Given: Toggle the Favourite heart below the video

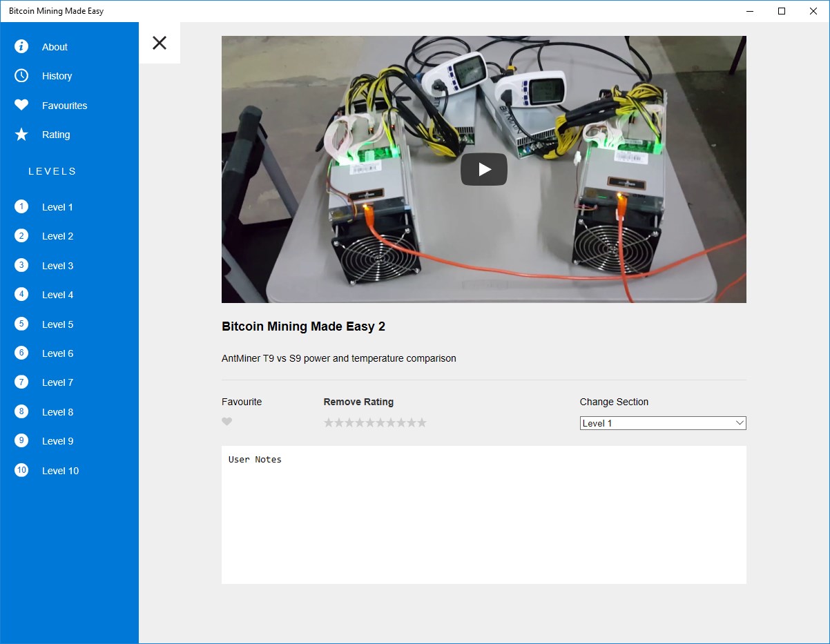Looking at the screenshot, I should click(227, 422).
